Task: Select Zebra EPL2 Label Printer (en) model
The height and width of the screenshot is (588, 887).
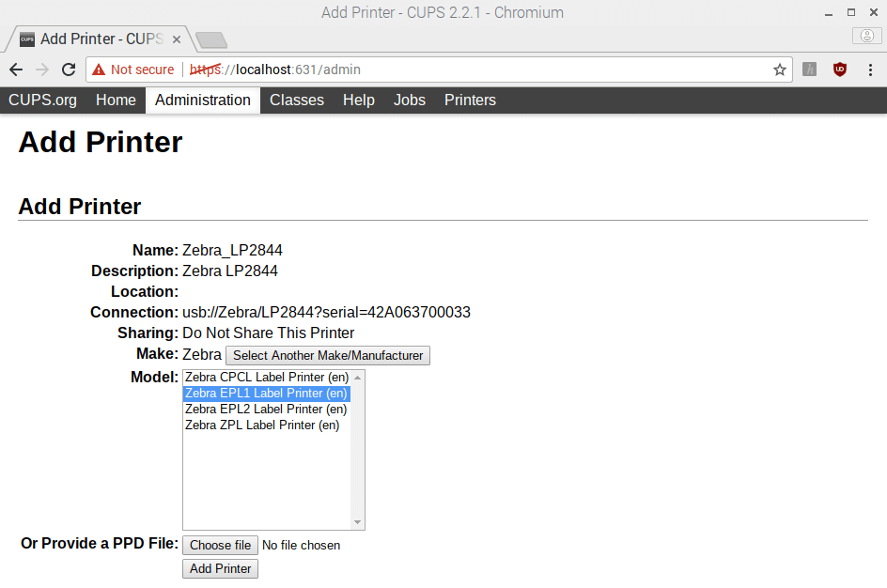Action: [267, 409]
